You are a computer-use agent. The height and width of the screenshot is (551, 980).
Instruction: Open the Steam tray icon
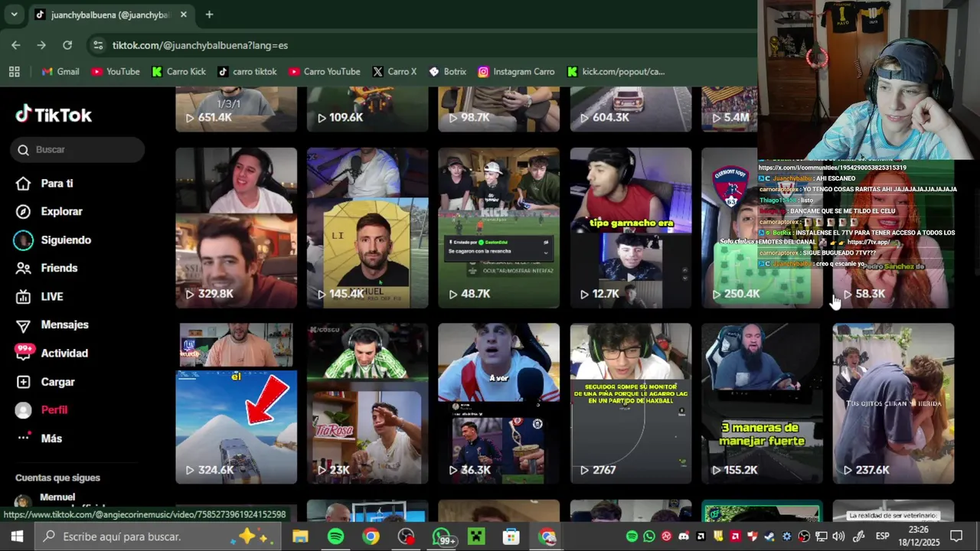(770, 536)
